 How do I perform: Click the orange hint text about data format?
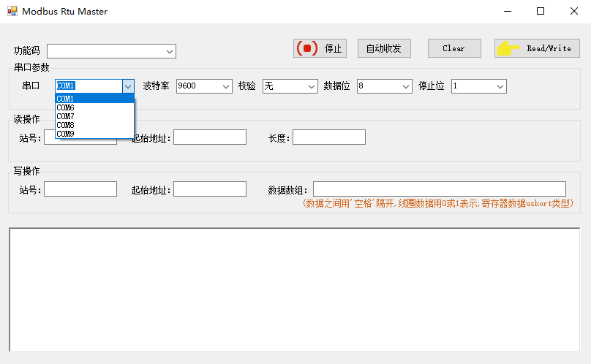coord(438,203)
